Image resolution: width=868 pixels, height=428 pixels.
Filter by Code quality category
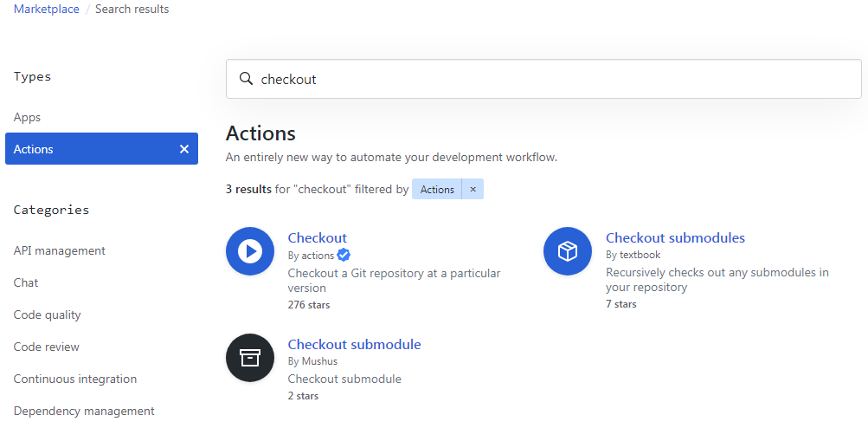coord(48,315)
